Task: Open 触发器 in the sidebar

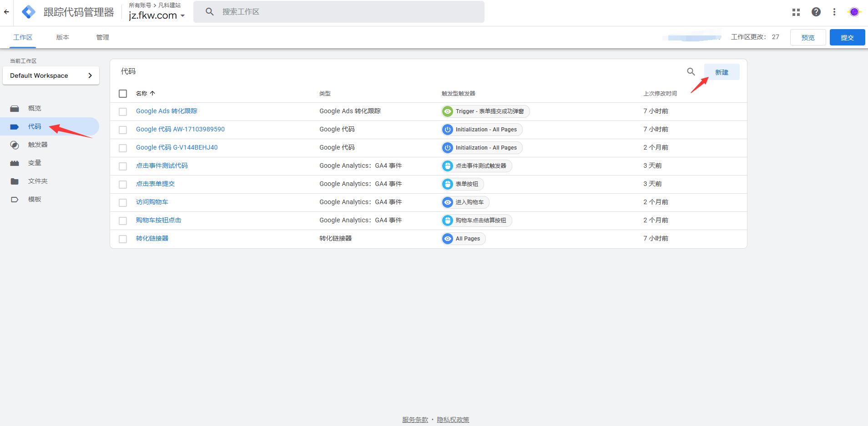Action: point(38,145)
